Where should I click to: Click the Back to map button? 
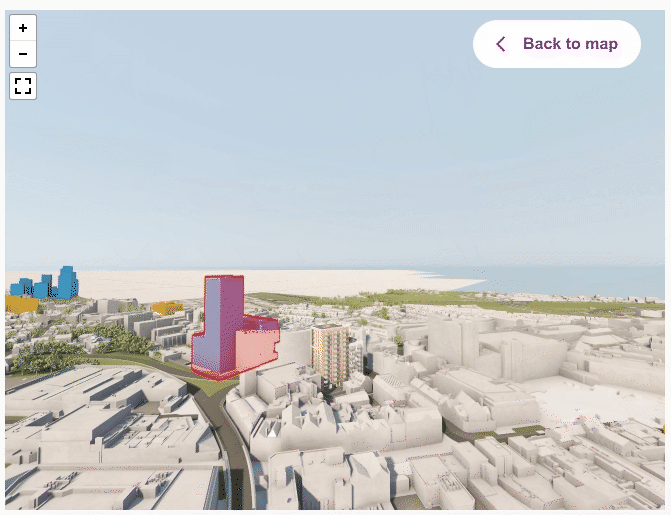pyautogui.click(x=556, y=44)
